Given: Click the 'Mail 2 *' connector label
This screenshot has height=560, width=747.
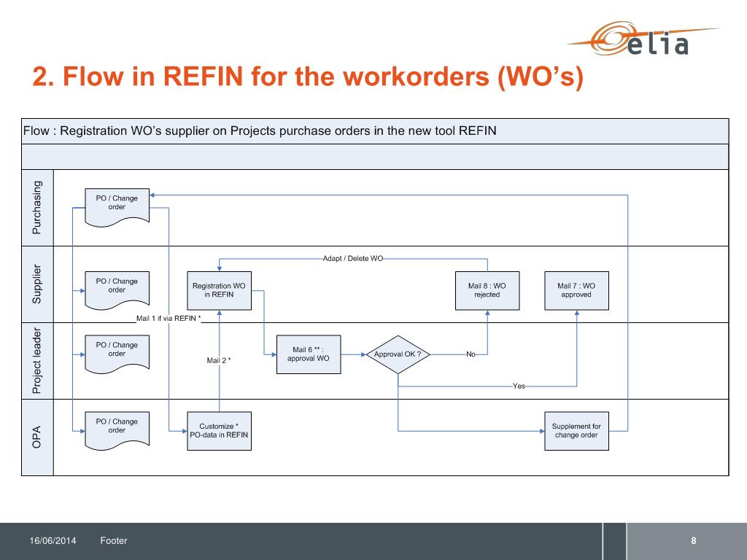Looking at the screenshot, I should 219,360.
